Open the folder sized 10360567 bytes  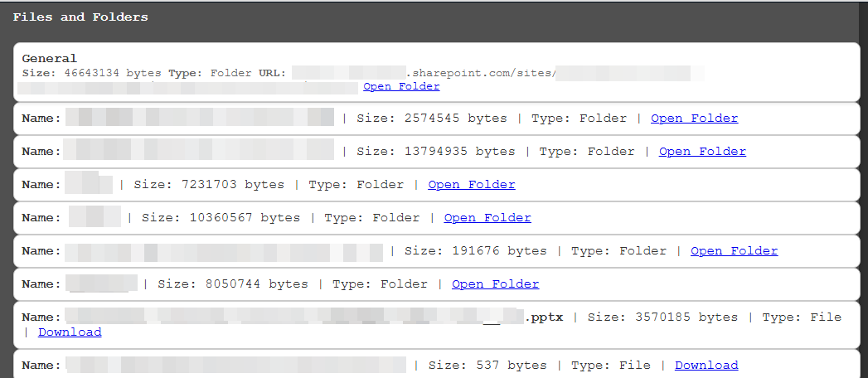(x=487, y=218)
